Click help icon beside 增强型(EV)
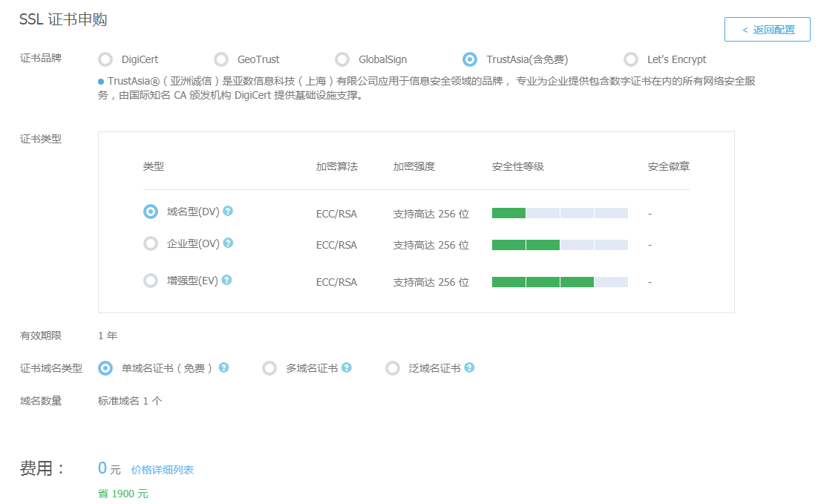This screenshot has height=504, width=821. point(226,280)
